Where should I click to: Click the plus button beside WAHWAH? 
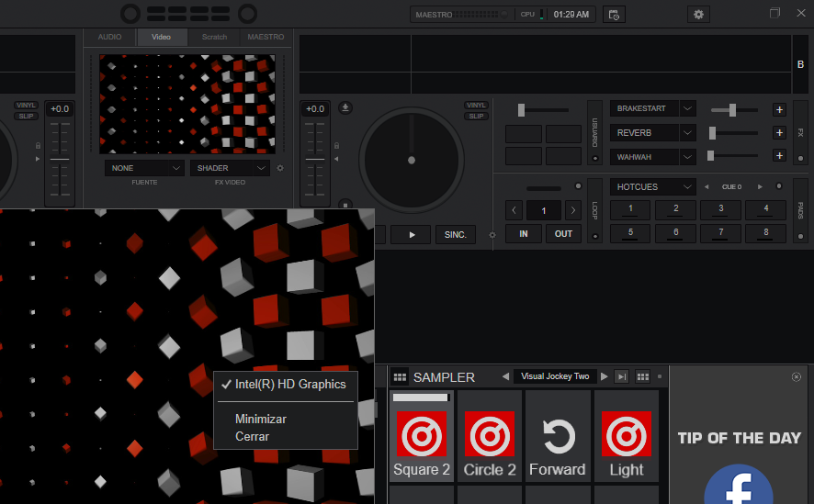point(779,155)
